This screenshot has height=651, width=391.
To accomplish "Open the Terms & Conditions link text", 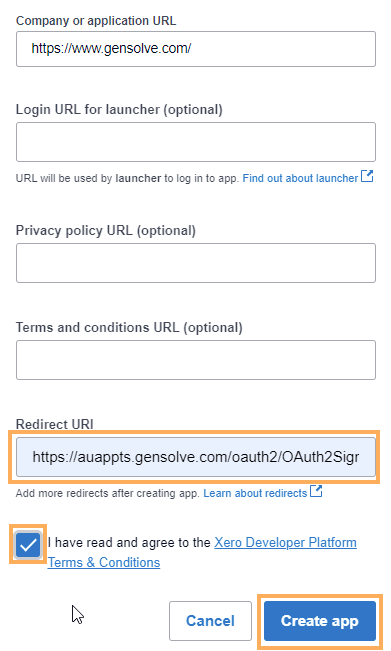I will click(x=104, y=562).
